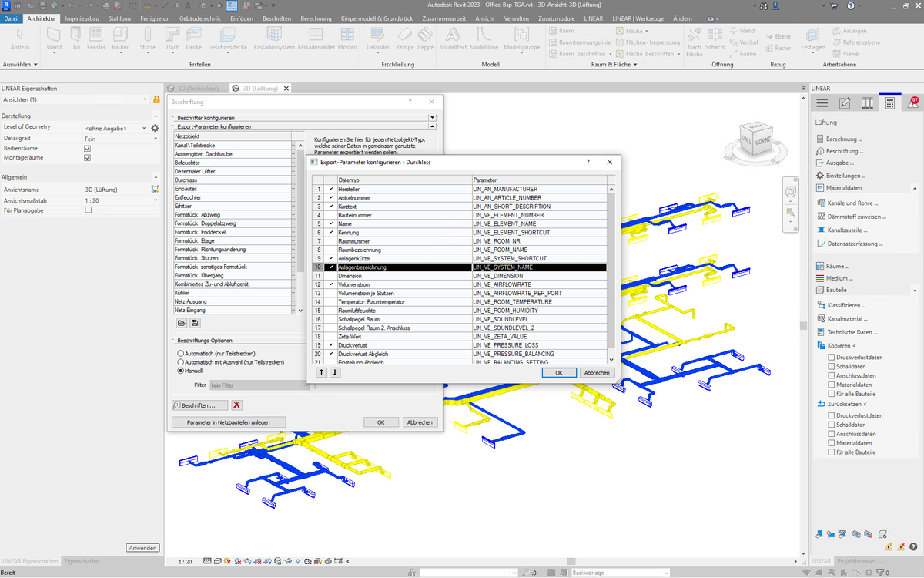Viewport: 924px width, 578px height.
Task: Select the Manuell radio button
Action: 181,371
